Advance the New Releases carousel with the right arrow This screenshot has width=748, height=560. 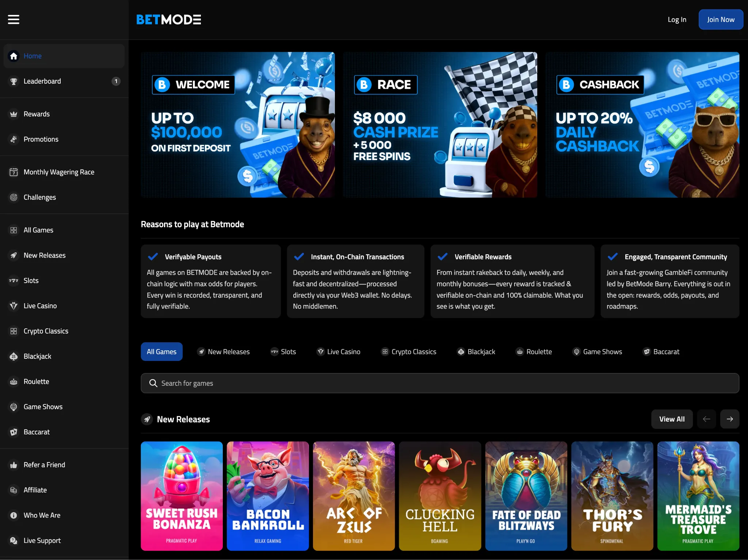tap(730, 419)
